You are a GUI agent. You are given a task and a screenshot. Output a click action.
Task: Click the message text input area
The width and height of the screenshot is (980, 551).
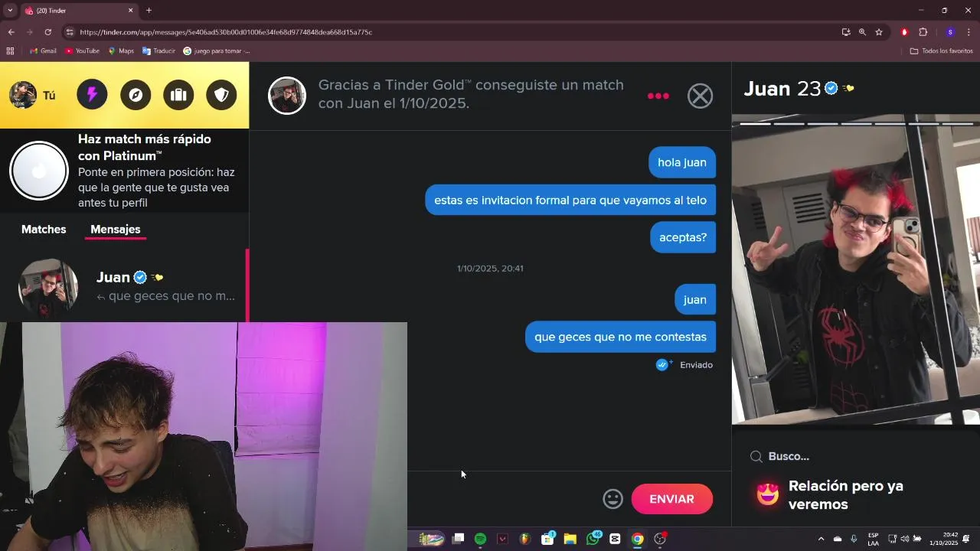point(501,499)
